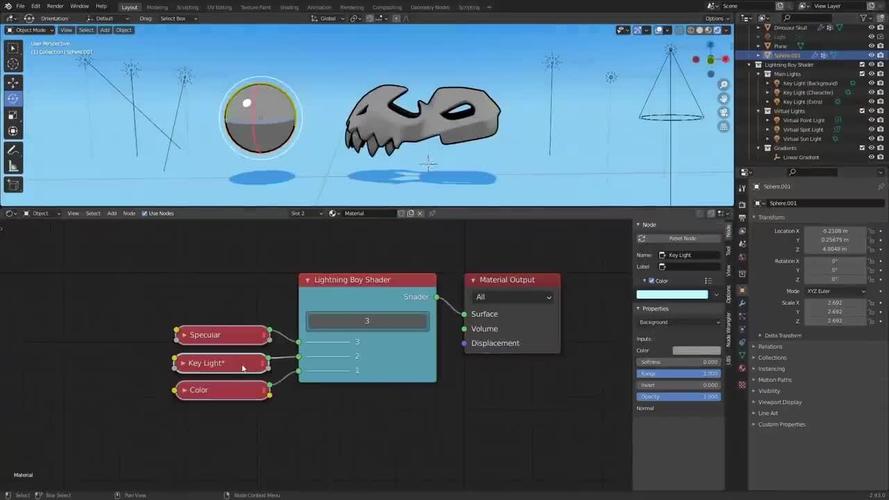889x500 pixels.
Task: Uncheck Main Lights collection checkbox
Action: pos(862,74)
